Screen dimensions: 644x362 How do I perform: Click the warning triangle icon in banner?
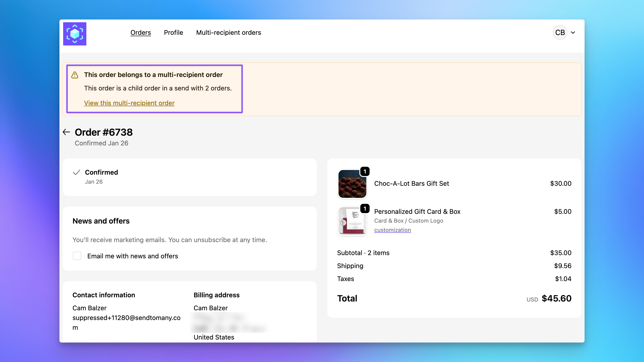75,75
